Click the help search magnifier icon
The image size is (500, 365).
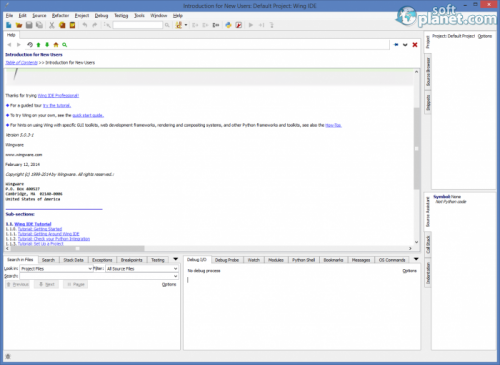[65, 45]
